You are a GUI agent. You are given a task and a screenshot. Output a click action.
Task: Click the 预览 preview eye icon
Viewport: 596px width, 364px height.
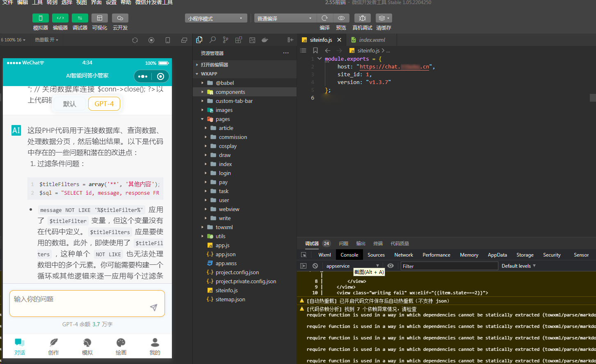click(x=341, y=18)
